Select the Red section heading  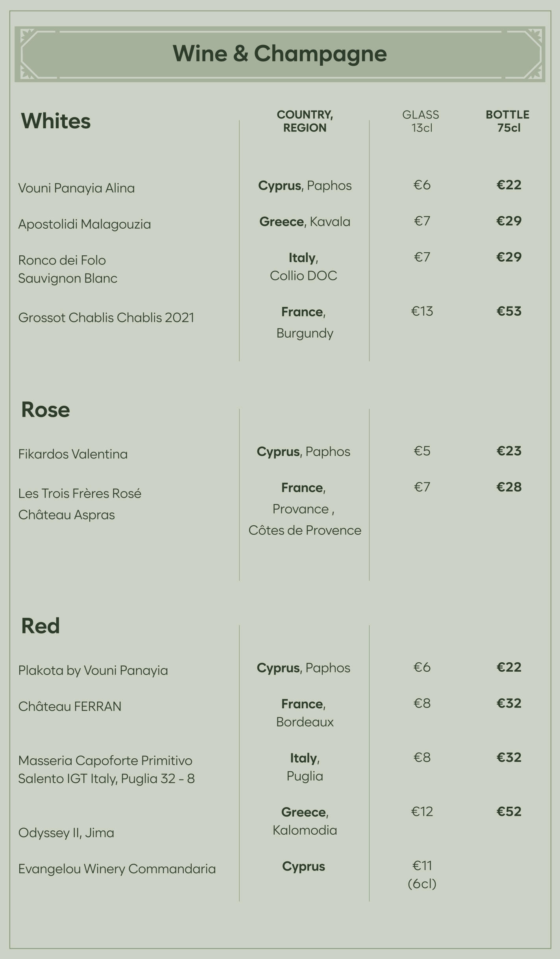click(40, 626)
